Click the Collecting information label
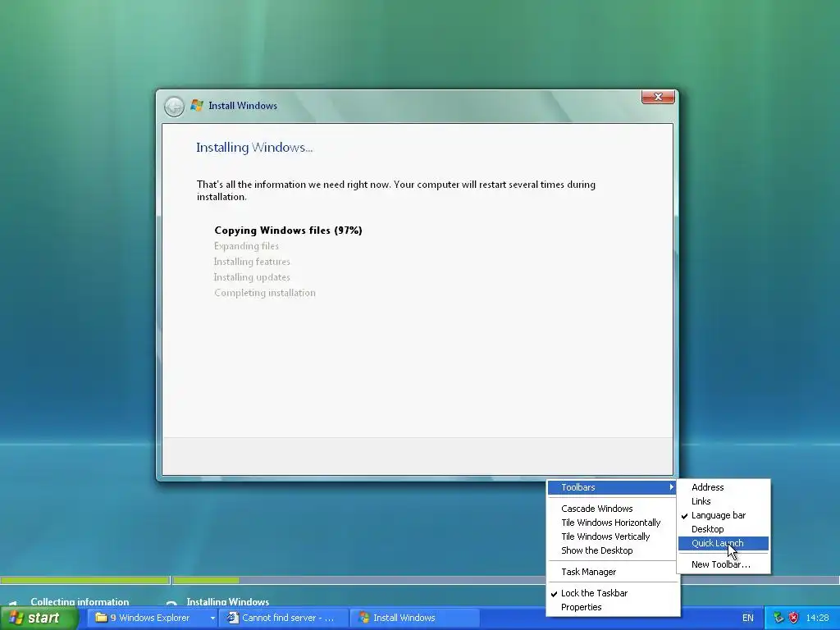Viewport: 840px width, 630px height. click(80, 601)
